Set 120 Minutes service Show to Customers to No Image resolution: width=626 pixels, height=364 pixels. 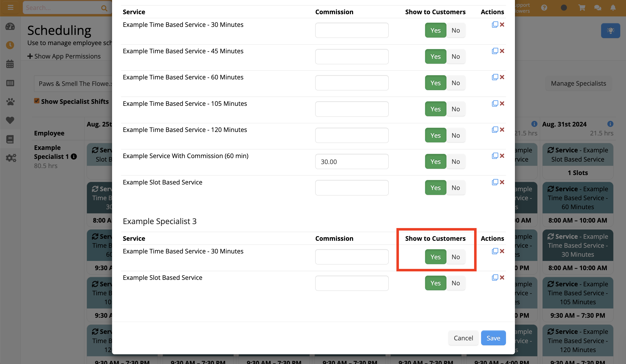pyautogui.click(x=456, y=135)
